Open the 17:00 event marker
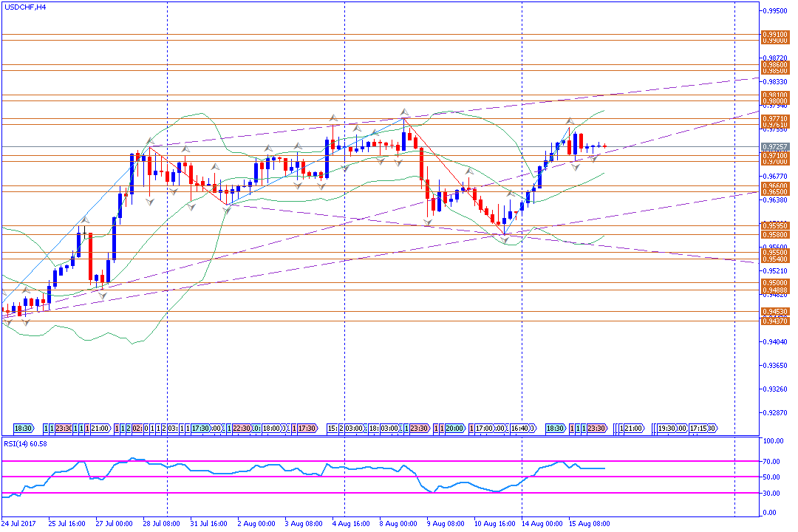Image resolution: width=798 pixels, height=532 pixels. coord(485,428)
